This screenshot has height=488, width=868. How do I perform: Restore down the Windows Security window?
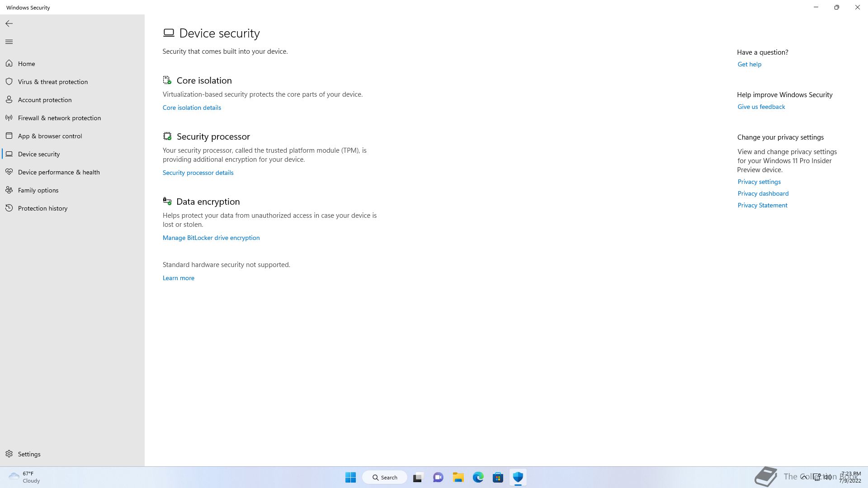coord(837,7)
